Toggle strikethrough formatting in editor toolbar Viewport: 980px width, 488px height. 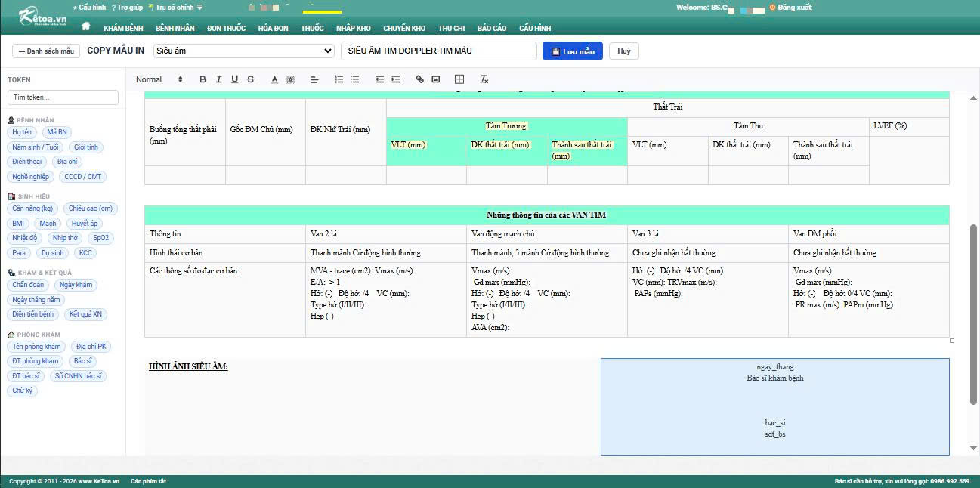(251, 79)
